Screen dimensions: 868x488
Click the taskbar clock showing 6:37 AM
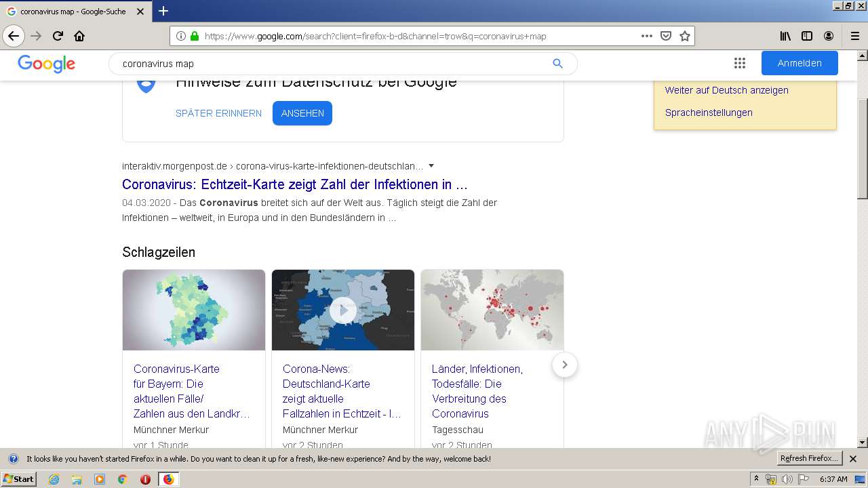(x=833, y=479)
